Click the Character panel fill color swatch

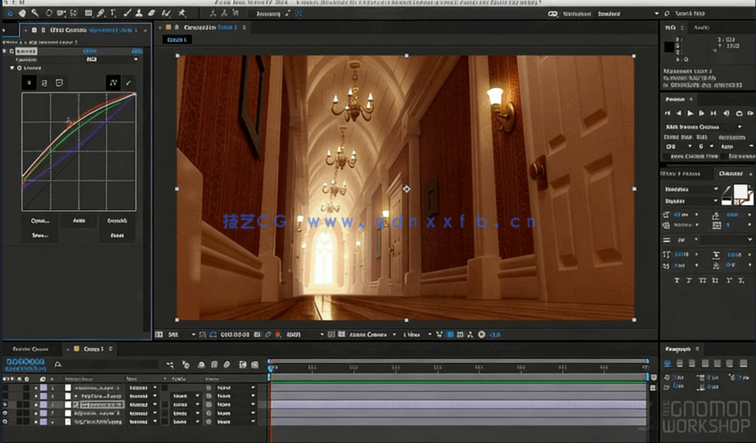tap(741, 191)
